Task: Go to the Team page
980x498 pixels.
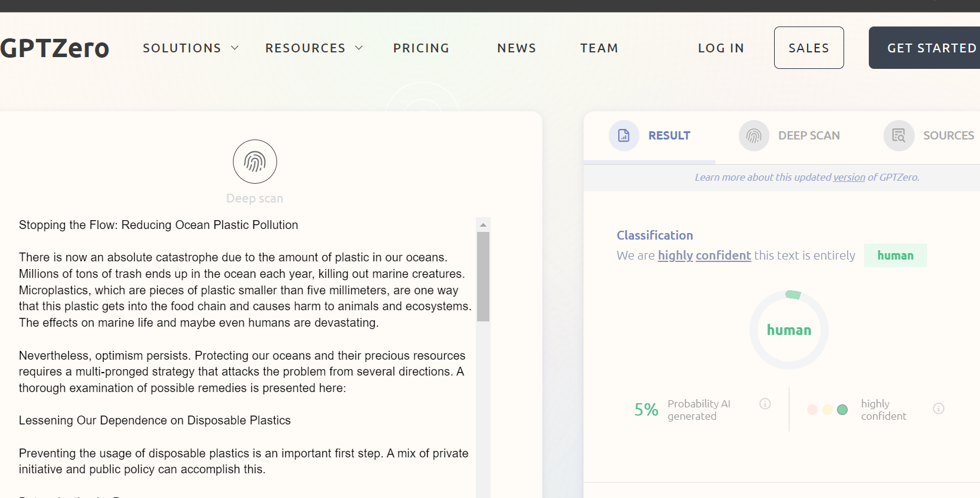Action: point(599,48)
